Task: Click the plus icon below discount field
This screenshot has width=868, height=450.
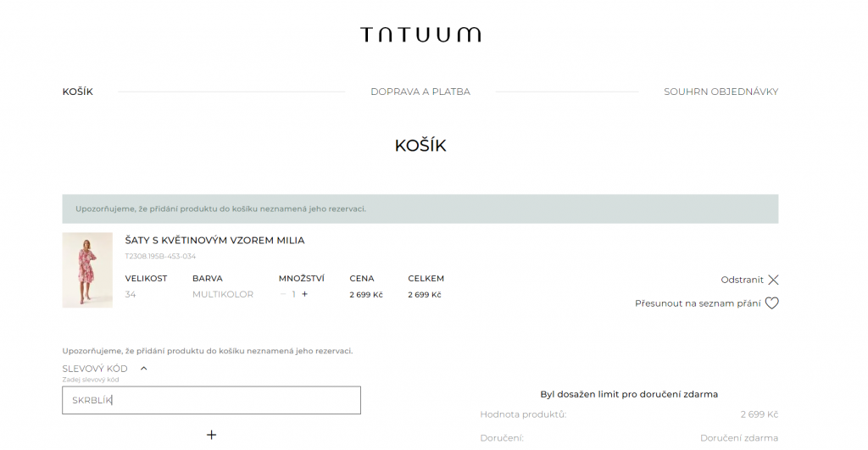Action: coord(211,435)
